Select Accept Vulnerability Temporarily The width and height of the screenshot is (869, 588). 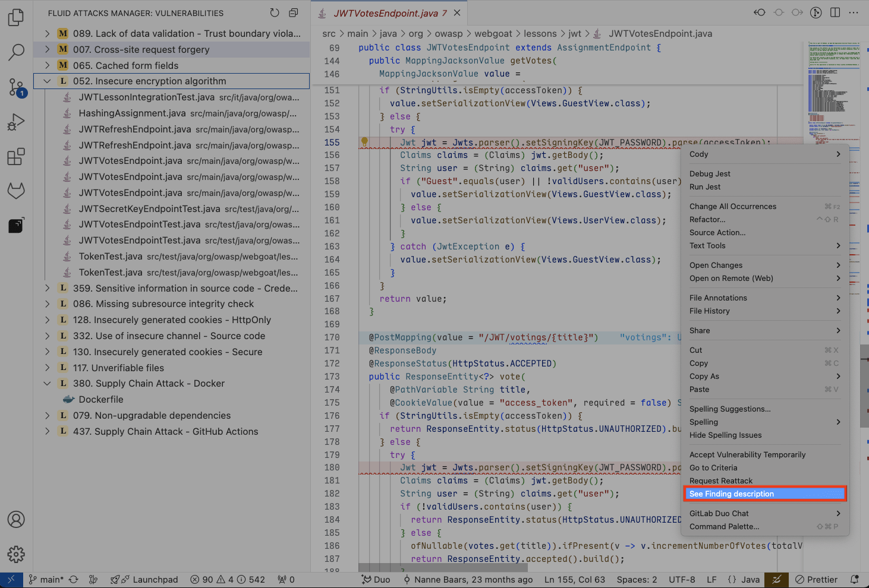[x=765, y=455]
